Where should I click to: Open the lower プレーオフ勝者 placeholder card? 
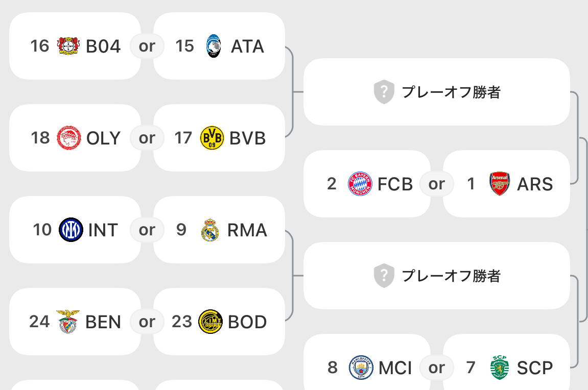436,276
